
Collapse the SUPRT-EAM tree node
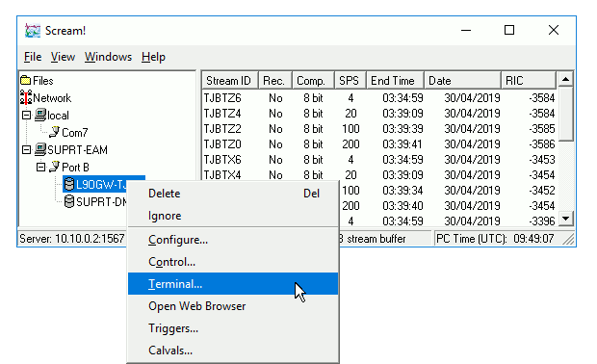26,149
